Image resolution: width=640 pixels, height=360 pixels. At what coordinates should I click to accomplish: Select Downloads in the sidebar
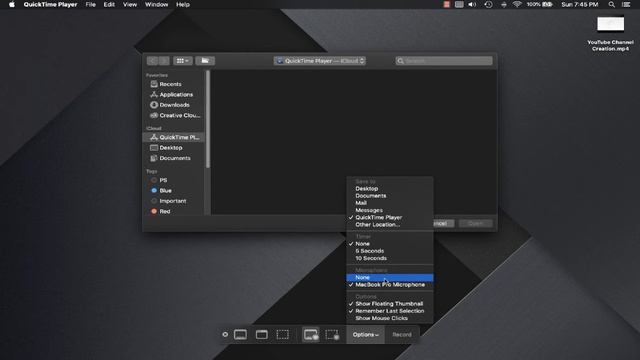174,105
